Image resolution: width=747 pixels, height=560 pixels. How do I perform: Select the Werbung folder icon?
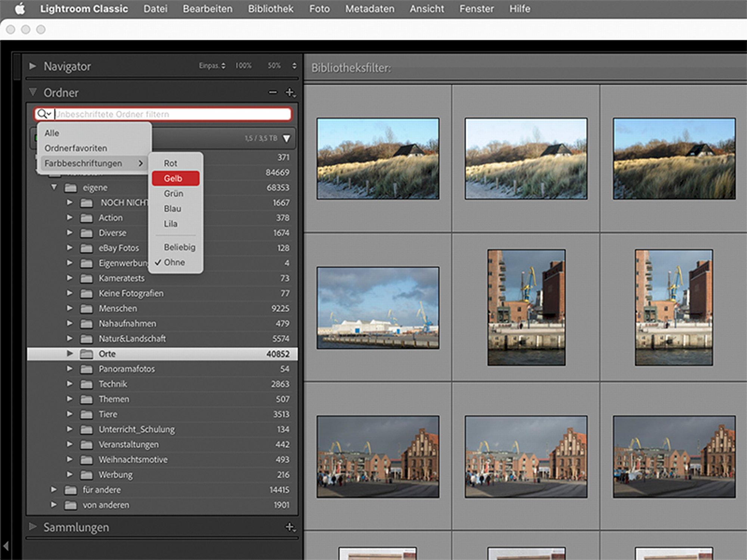[86, 475]
